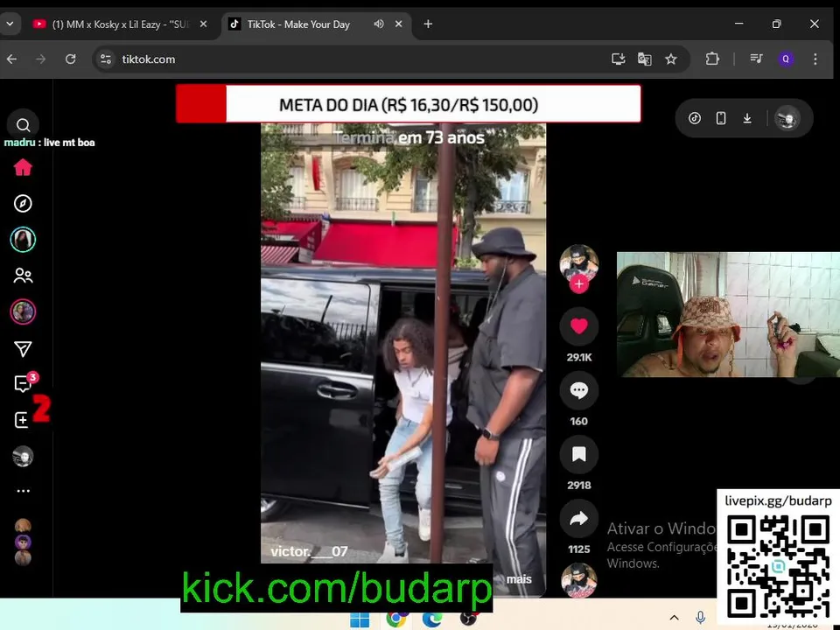Screen dimensions: 840x630
Task: Click the browser forward arrow
Action: [x=41, y=59]
